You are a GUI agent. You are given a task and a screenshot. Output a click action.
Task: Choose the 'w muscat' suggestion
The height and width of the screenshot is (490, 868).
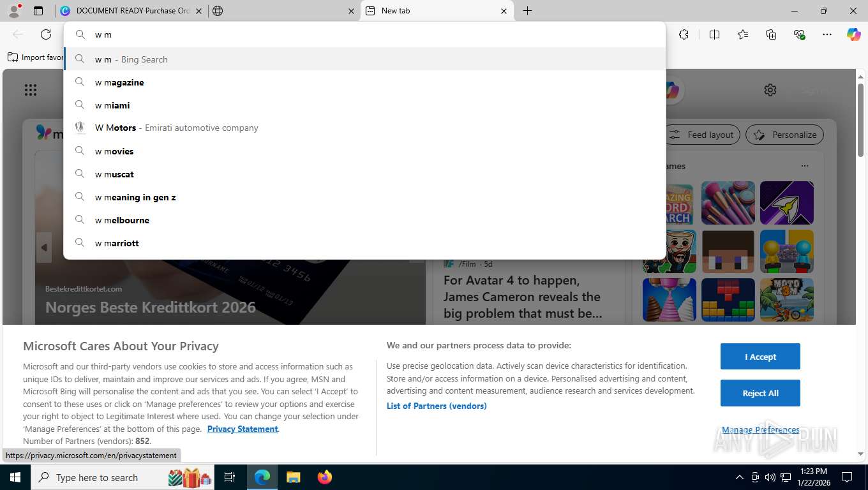(x=365, y=174)
